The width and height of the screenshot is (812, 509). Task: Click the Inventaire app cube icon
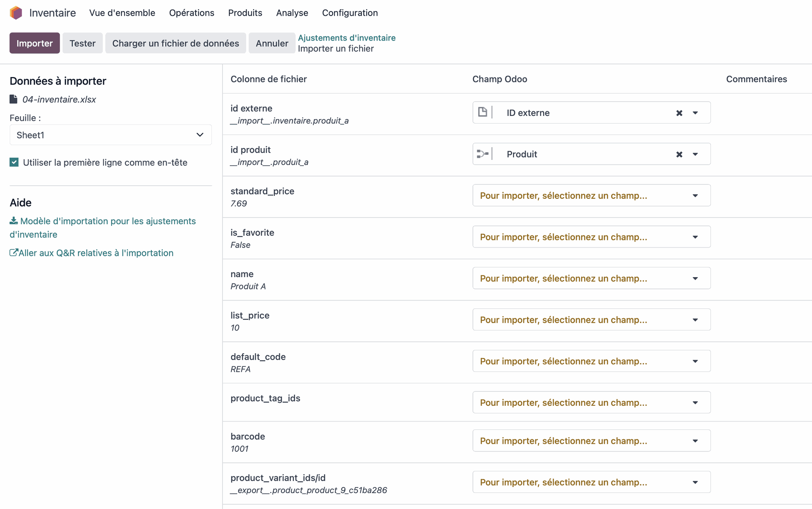click(x=16, y=13)
